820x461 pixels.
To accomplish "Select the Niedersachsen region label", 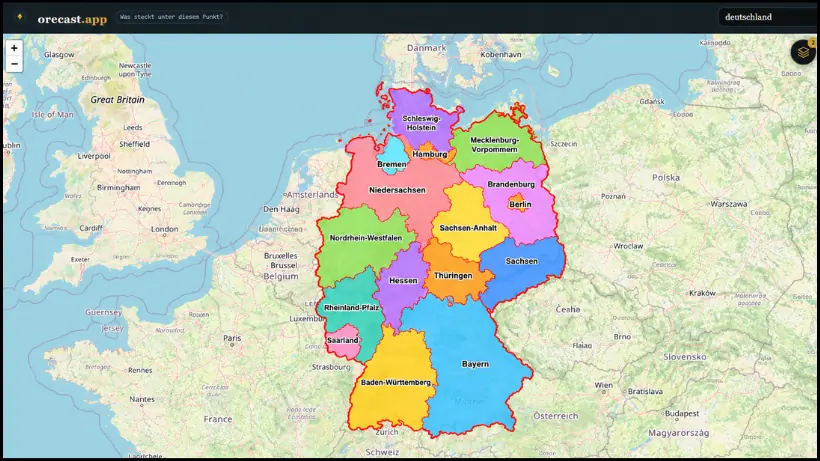I will [397, 190].
